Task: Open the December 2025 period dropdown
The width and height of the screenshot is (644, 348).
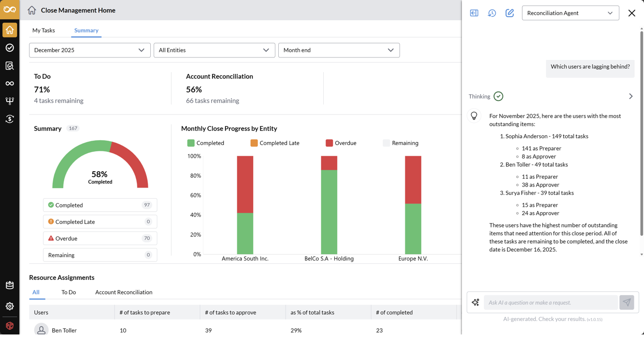Action: [90, 50]
